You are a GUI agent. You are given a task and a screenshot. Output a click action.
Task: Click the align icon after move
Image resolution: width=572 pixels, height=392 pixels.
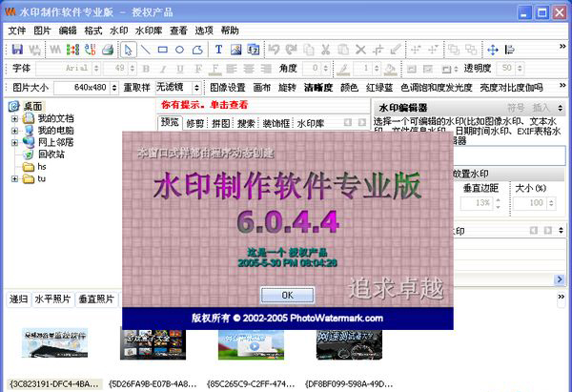(510, 50)
